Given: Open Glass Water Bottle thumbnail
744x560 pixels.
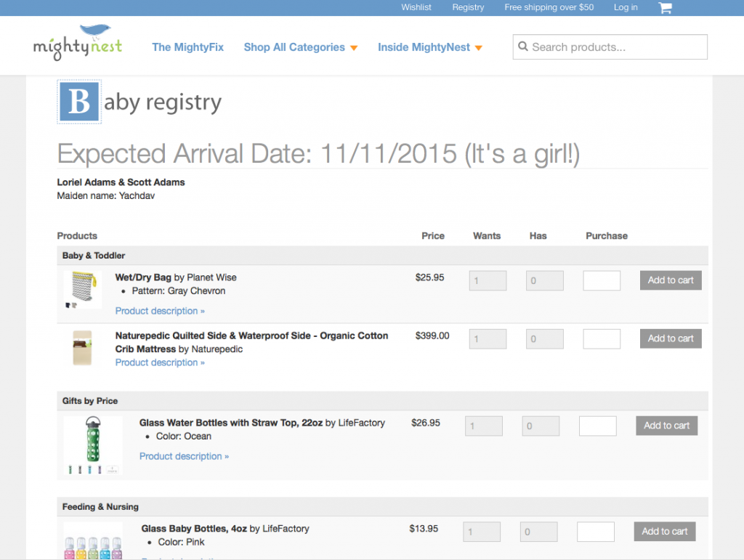Looking at the screenshot, I should point(92,445).
